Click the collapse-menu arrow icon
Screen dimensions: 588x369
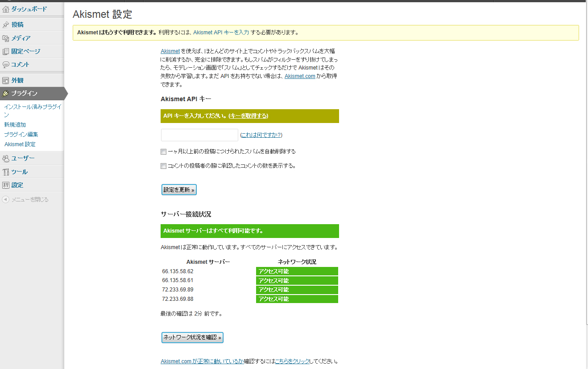(x=5, y=200)
